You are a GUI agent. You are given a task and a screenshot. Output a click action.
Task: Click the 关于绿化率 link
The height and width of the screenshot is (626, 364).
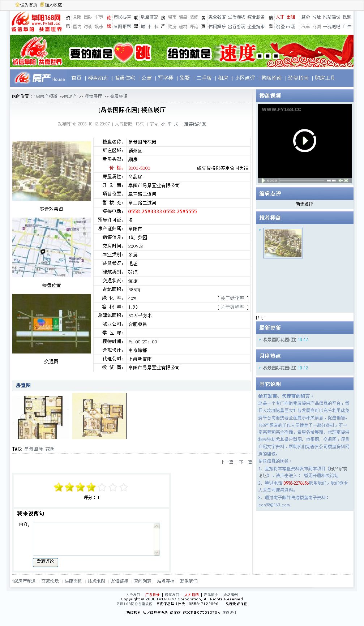(232, 298)
